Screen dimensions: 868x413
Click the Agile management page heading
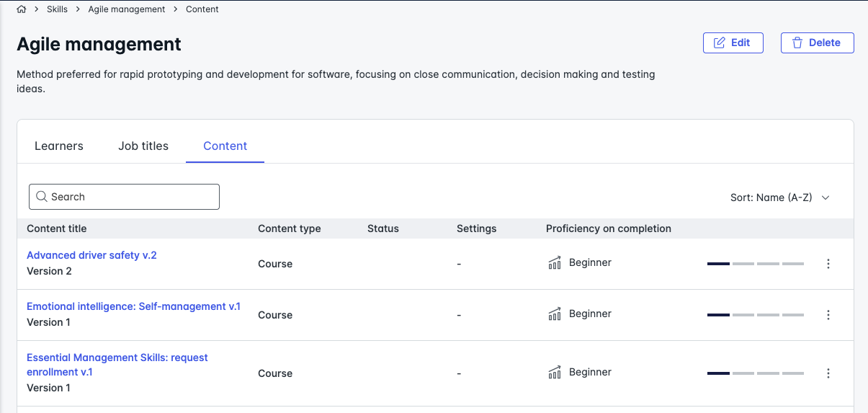99,44
